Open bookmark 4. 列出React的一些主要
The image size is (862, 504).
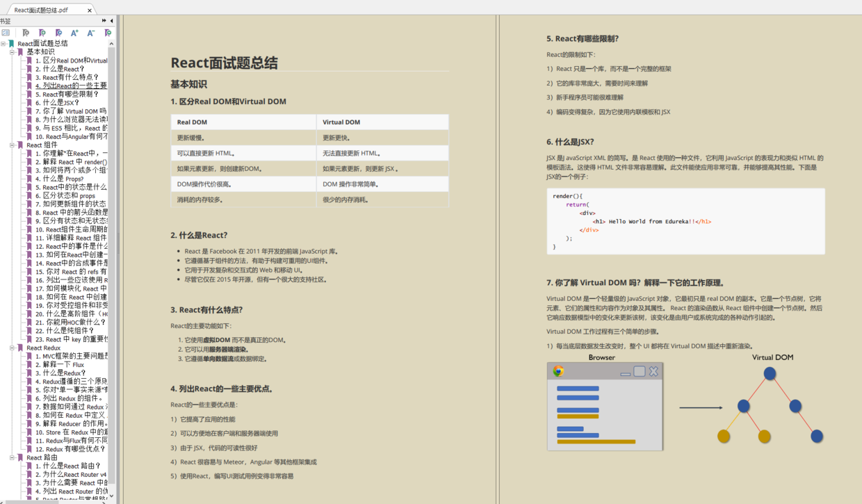pyautogui.click(x=72, y=86)
